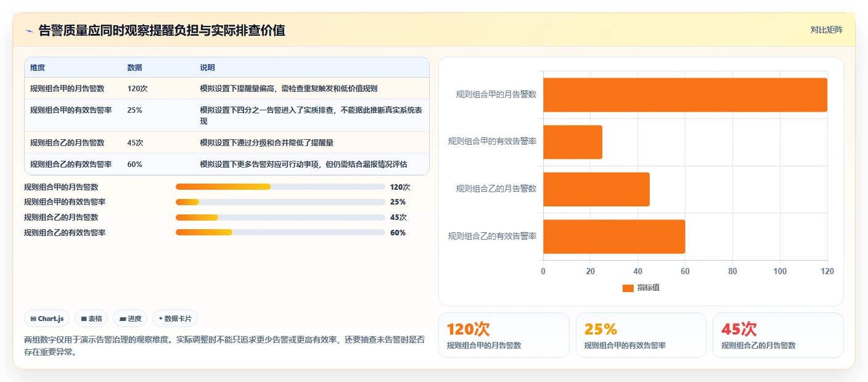The height and width of the screenshot is (382, 868).
Task: Click the x-axis tick label 80
Action: click(x=732, y=271)
